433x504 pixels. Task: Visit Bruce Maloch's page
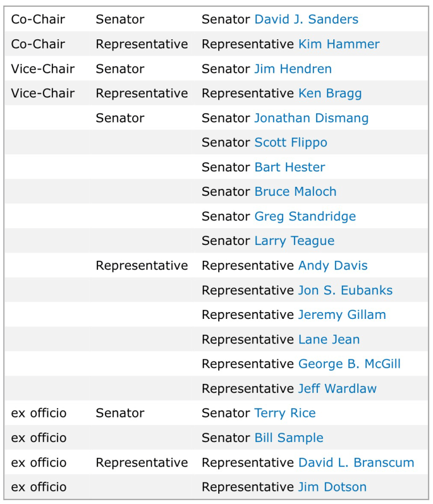pos(295,192)
